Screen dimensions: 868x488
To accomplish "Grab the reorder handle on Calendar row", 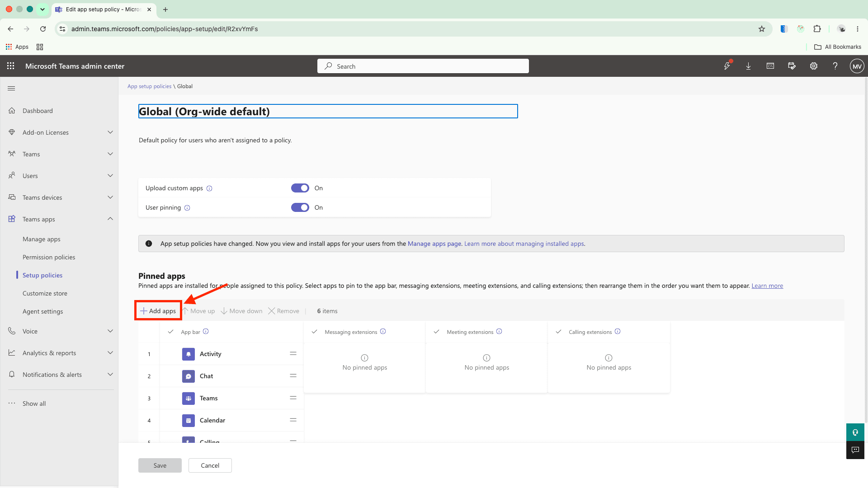I will point(293,420).
